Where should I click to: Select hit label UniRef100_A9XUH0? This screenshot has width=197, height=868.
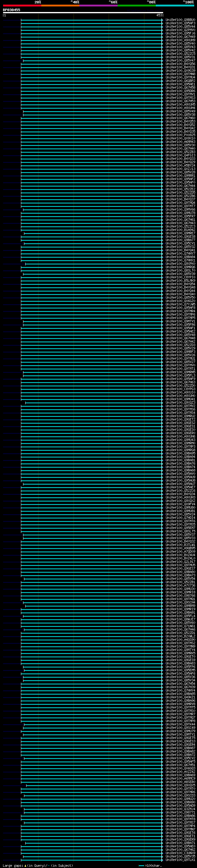coord(180,396)
